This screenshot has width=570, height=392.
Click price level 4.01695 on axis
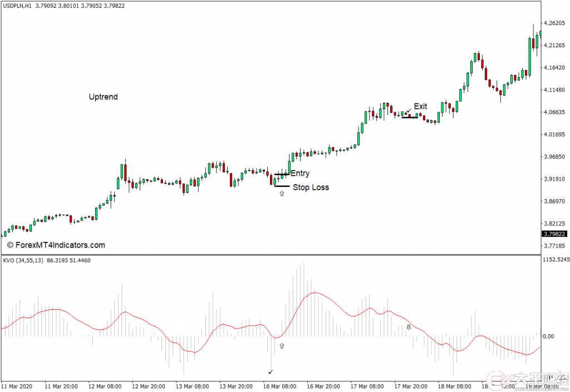click(554, 135)
